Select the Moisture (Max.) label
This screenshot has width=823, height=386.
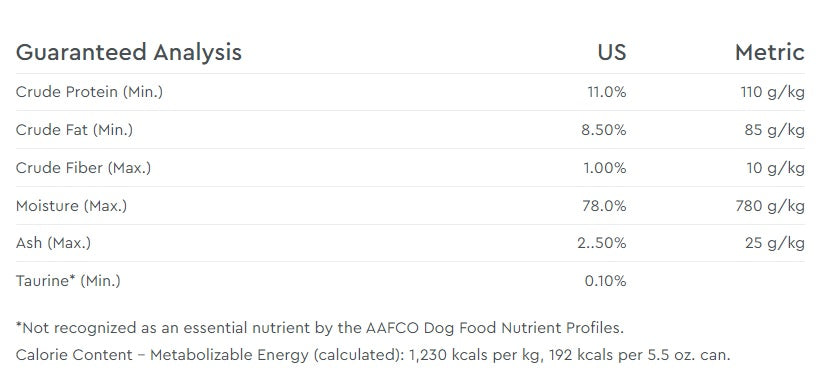[x=71, y=205]
